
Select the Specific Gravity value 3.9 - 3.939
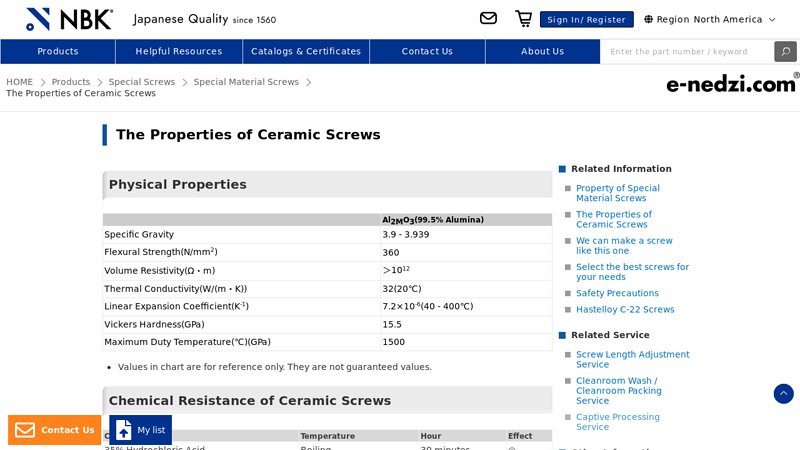[x=406, y=235]
